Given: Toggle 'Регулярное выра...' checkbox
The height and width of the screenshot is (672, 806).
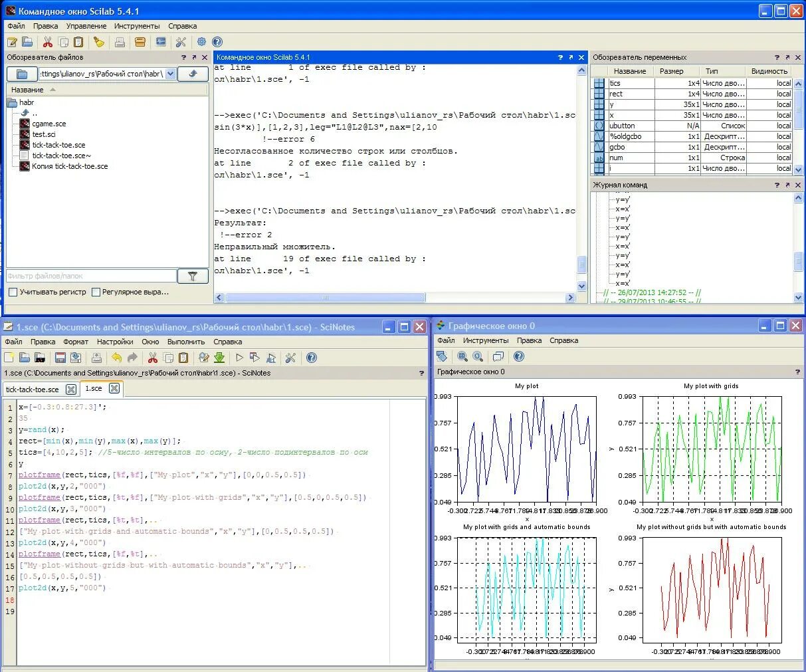Looking at the screenshot, I should click(x=96, y=292).
